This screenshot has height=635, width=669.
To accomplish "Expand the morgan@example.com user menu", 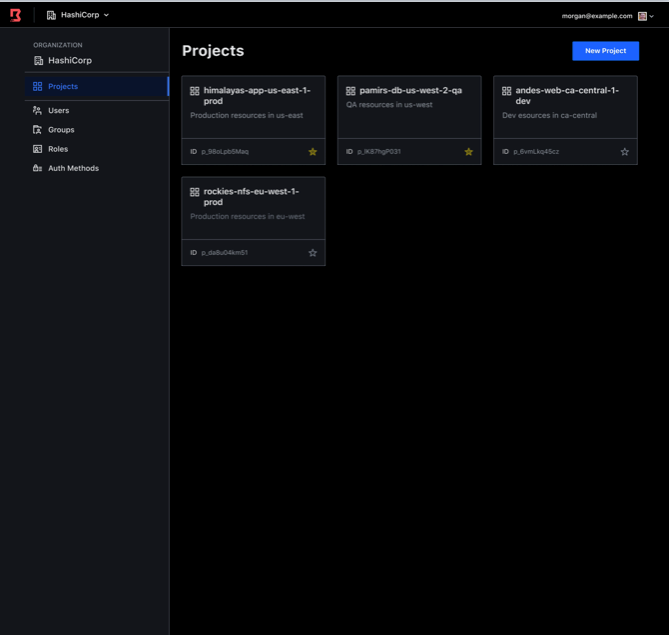I will coord(608,16).
